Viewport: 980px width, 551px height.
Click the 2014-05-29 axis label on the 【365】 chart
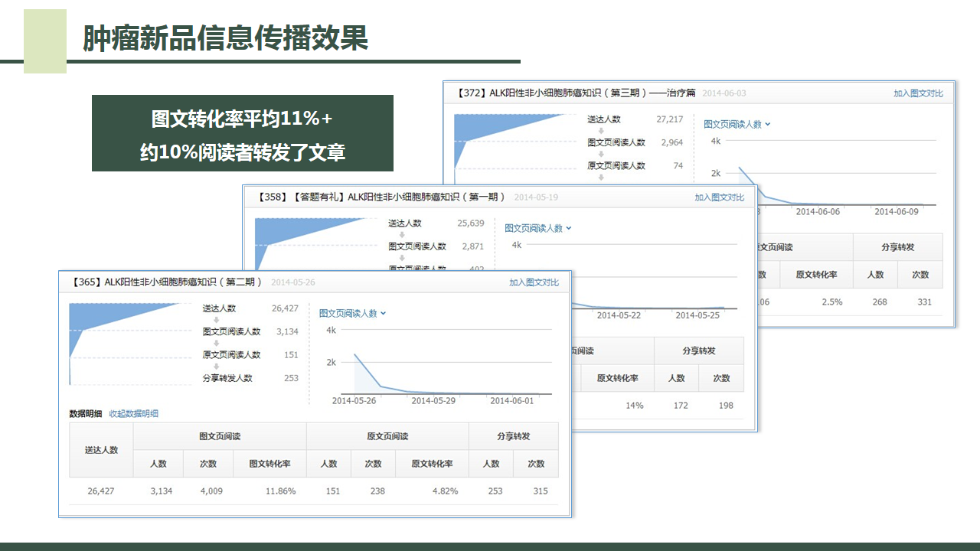click(x=433, y=400)
